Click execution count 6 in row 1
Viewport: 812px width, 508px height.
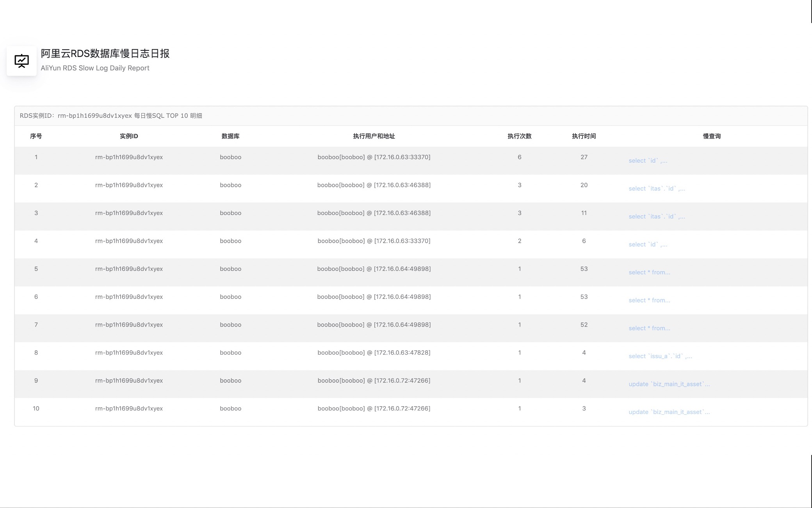point(519,157)
